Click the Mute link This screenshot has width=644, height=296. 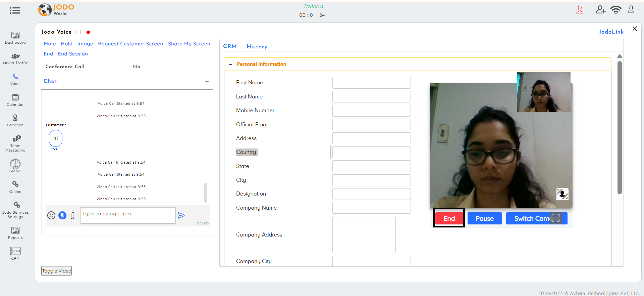click(50, 44)
